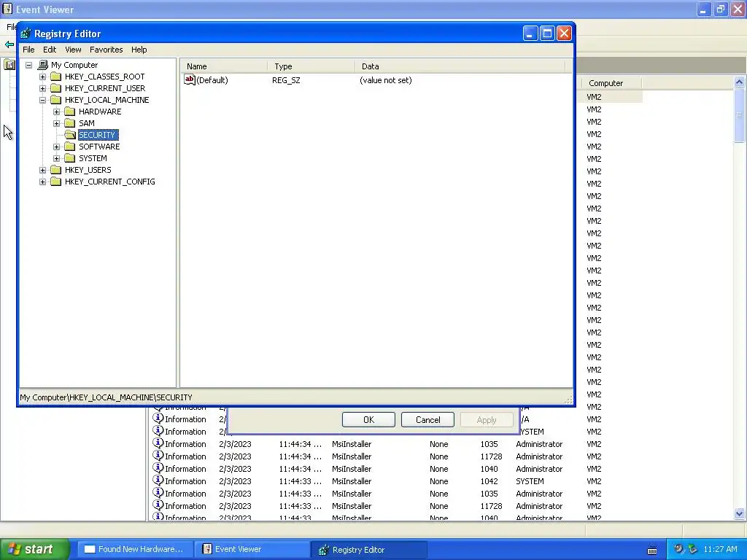
Task: Click the disabled Apply button
Action: point(487,419)
